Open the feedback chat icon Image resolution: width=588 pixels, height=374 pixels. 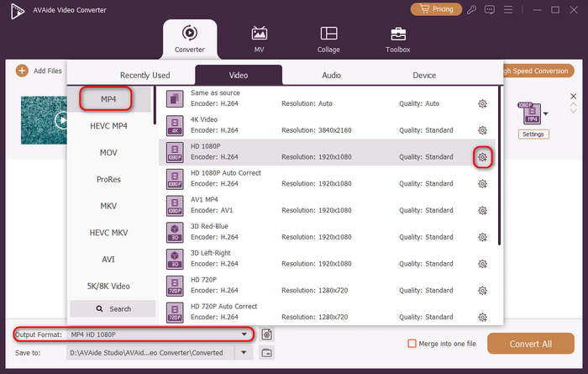490,10
